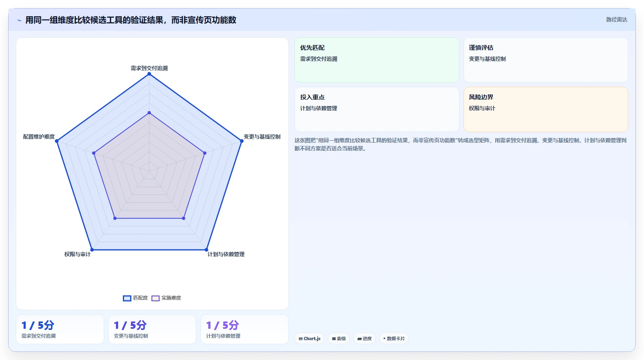Click 变更与基线控制 text in 谨慎评估 card
This screenshot has height=360, width=644.
(x=487, y=59)
